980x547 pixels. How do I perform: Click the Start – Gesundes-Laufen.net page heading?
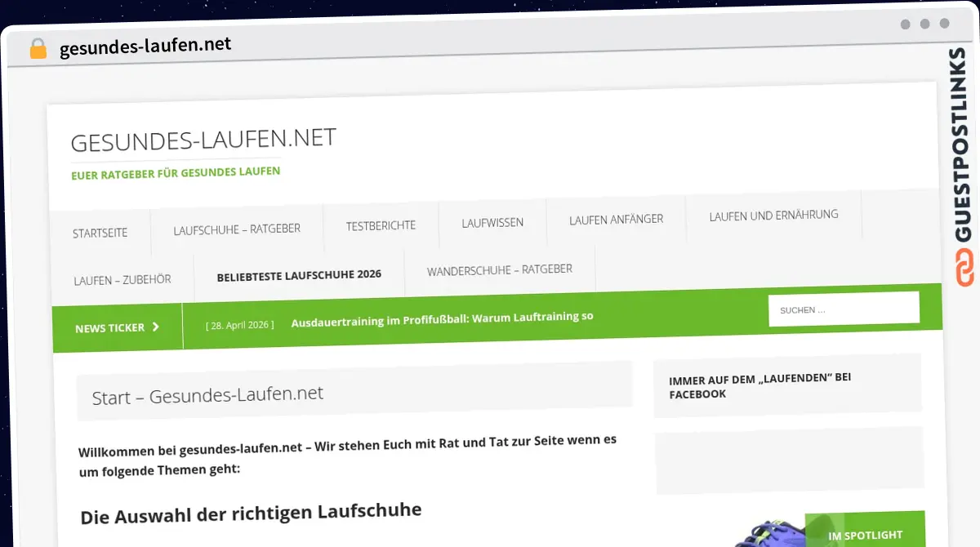[207, 395]
